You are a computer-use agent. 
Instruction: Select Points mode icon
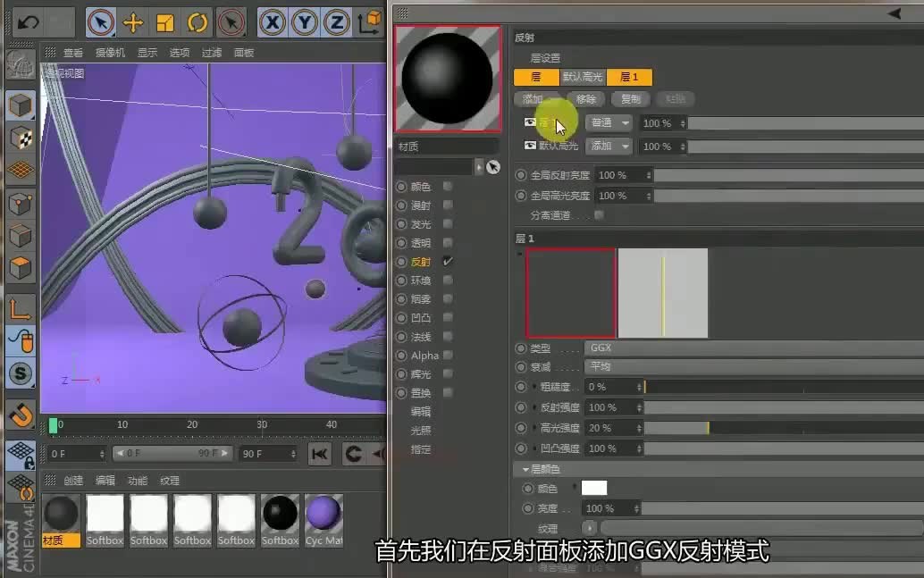click(21, 205)
